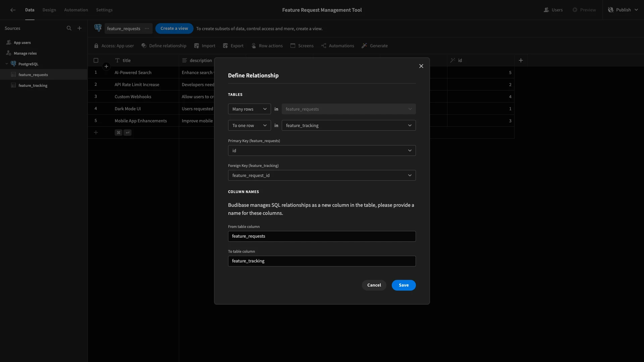Viewport: 644px width, 362px height.
Task: Go back using the arrow icon
Action: (13, 10)
